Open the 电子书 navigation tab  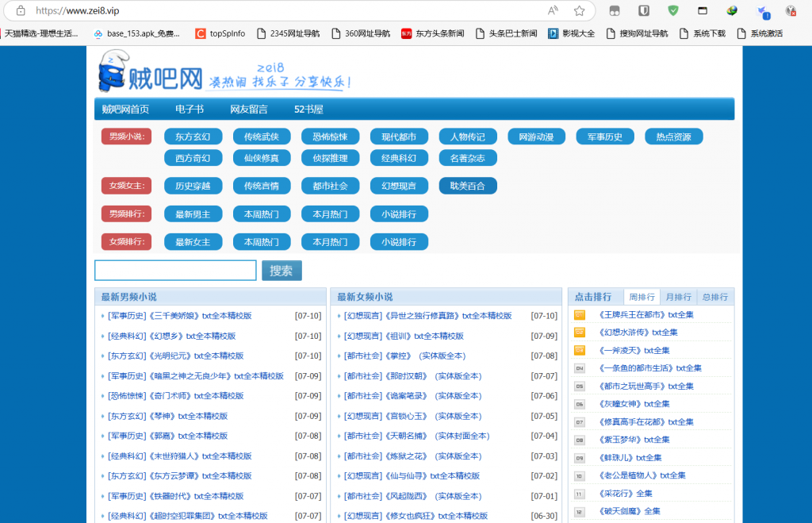[x=188, y=109]
